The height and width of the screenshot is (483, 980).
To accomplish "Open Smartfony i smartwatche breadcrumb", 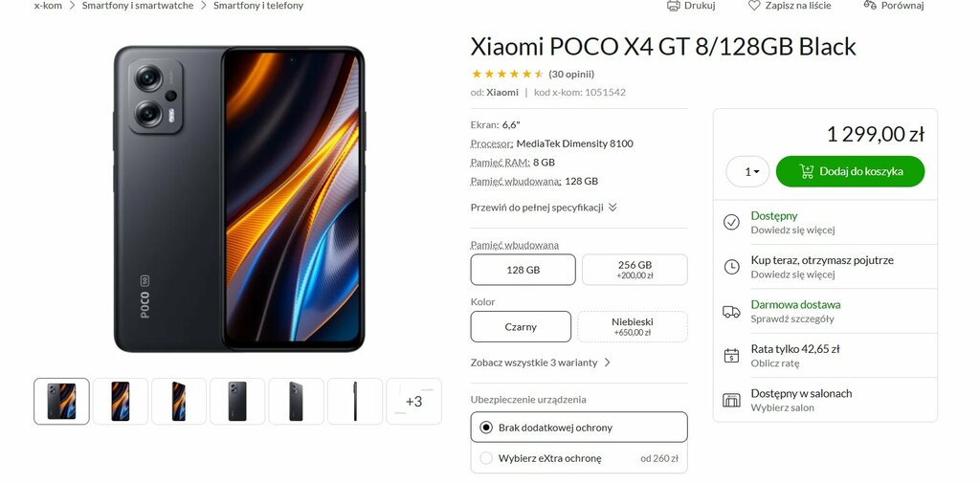I will coord(138,6).
